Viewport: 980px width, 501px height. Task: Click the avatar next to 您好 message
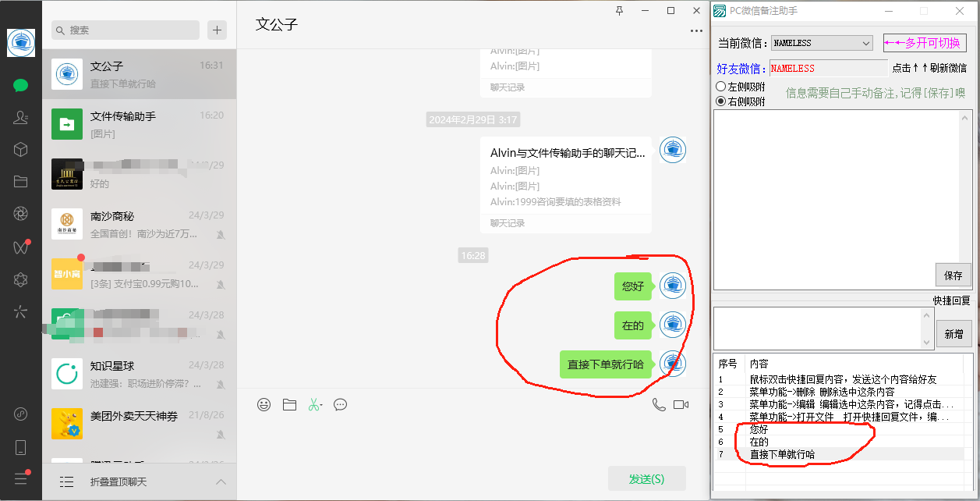tap(673, 286)
